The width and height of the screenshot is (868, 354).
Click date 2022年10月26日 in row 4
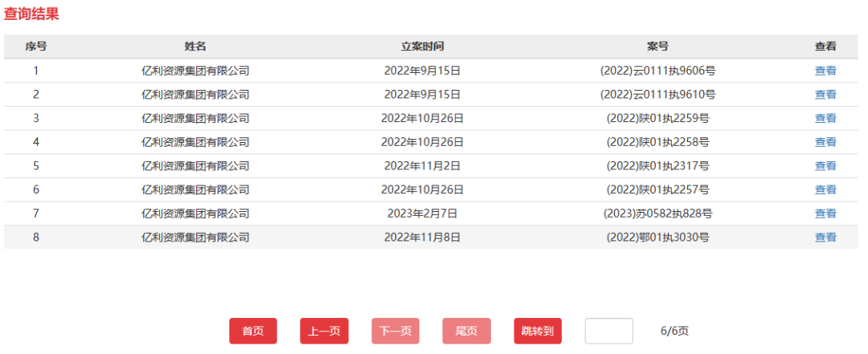point(423,142)
